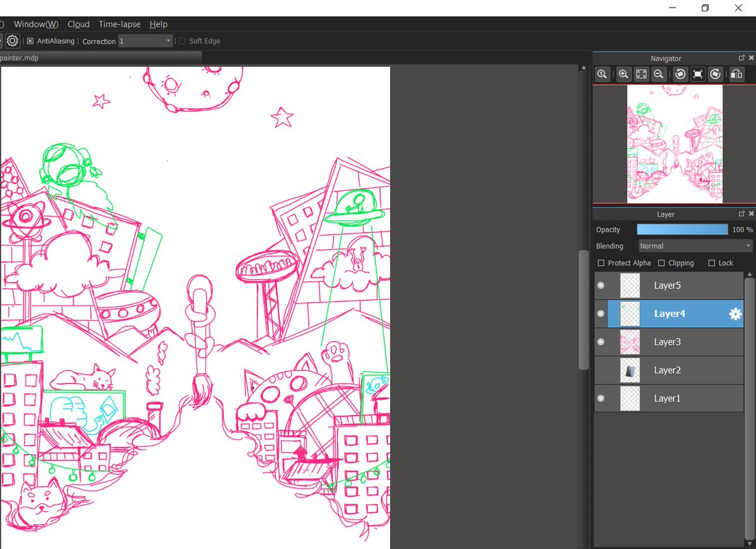Rotate canvas view counterclockwise

click(680, 74)
